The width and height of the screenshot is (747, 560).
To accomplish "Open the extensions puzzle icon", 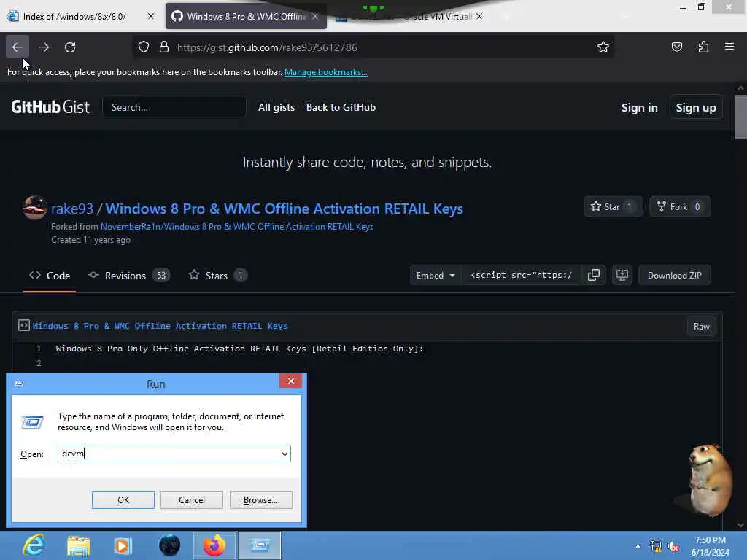I will pyautogui.click(x=703, y=47).
